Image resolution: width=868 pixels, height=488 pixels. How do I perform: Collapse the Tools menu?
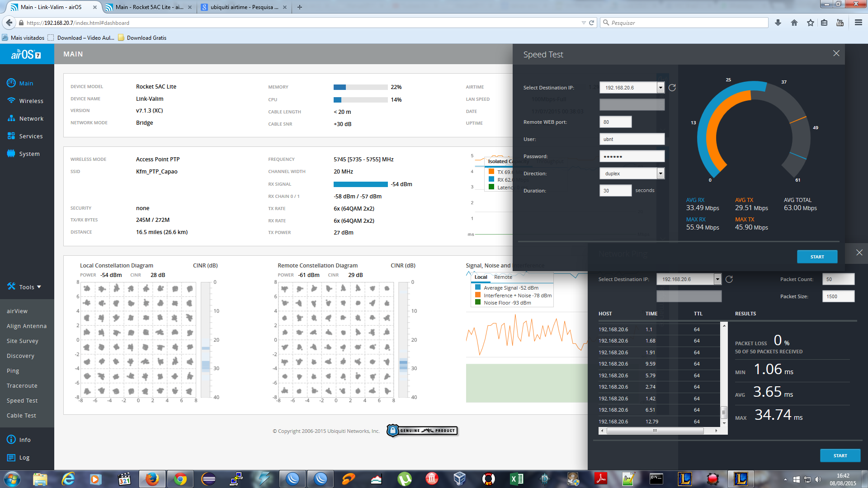pos(24,287)
